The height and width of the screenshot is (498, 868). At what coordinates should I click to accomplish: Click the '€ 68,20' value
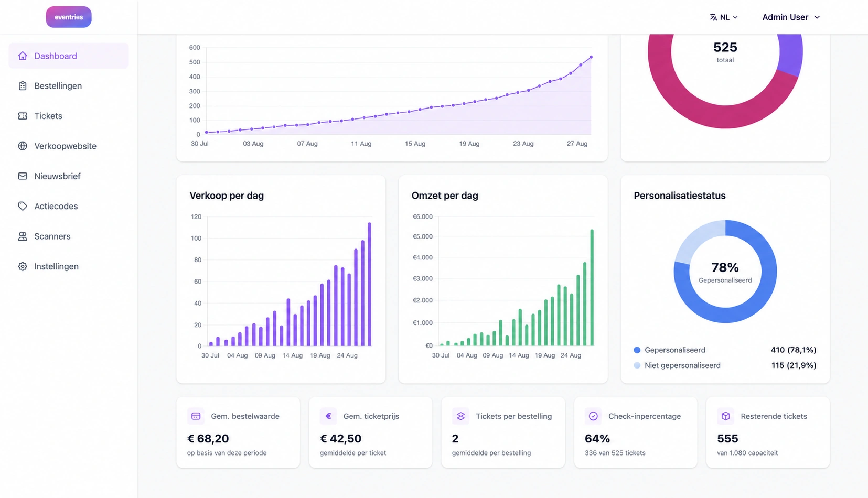[x=208, y=438]
